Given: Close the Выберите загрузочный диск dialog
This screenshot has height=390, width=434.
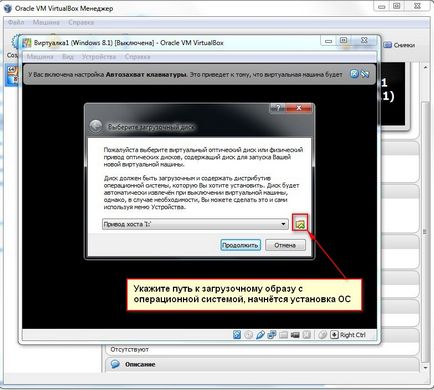Looking at the screenshot, I should point(299,108).
